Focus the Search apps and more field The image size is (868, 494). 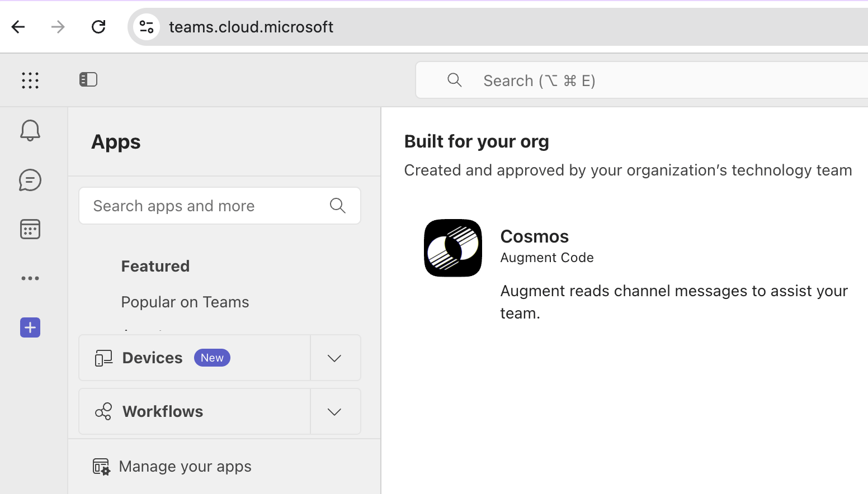(x=220, y=206)
